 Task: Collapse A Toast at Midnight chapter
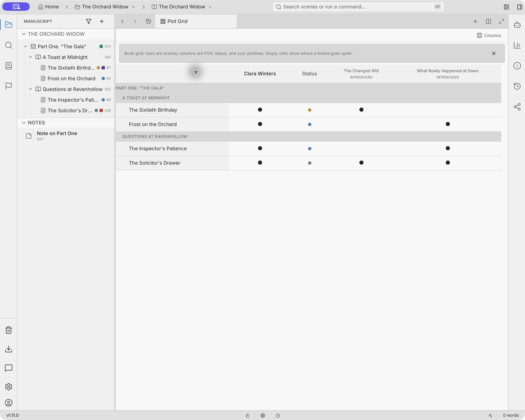coord(30,57)
